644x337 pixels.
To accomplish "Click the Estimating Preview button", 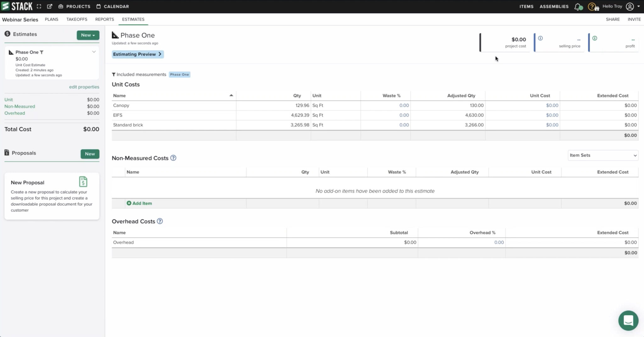I will click(137, 54).
